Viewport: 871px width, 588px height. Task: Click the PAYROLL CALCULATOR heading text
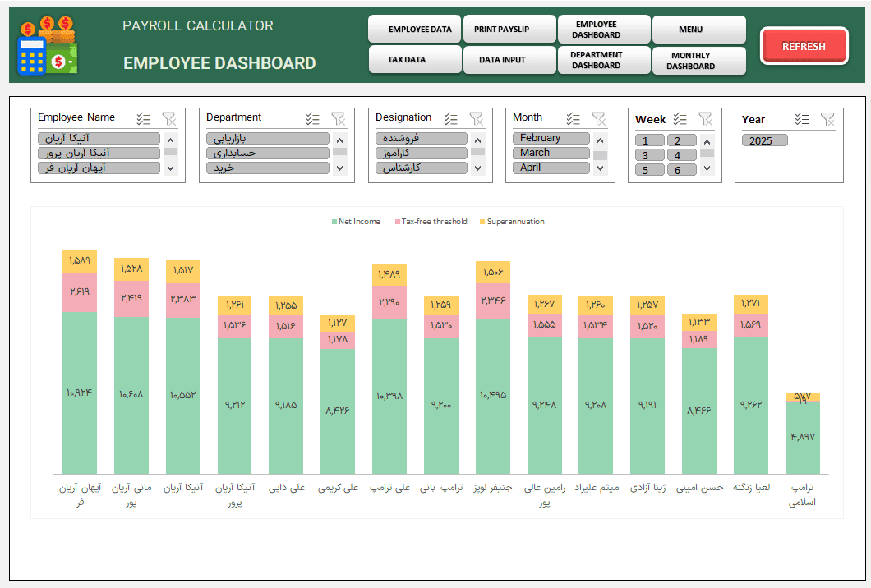pyautogui.click(x=198, y=25)
